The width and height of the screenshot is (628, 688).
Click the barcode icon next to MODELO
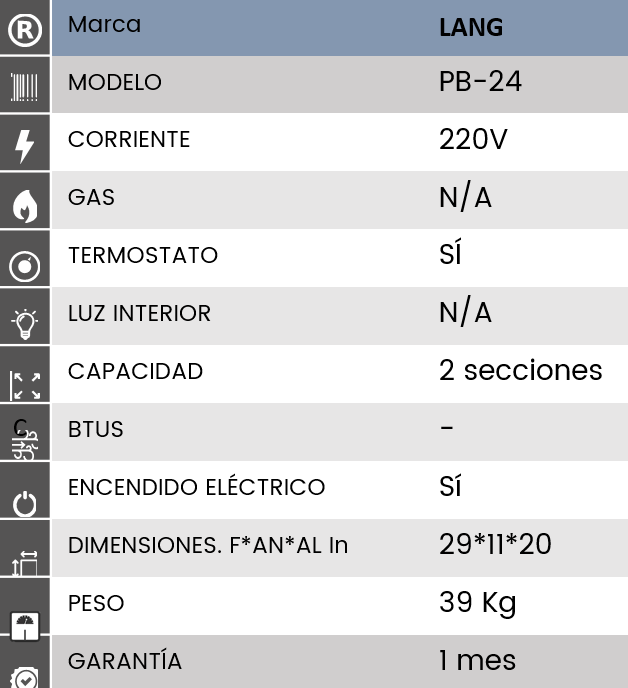[25, 87]
